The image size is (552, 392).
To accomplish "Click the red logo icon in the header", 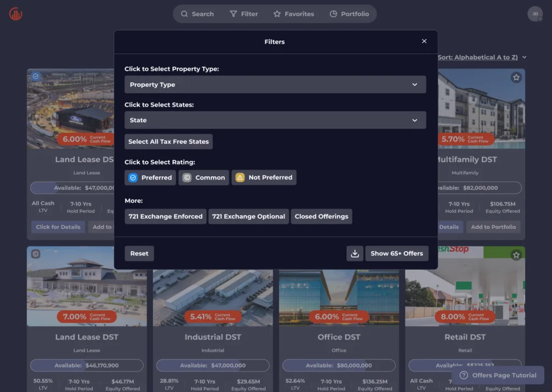I will (16, 13).
